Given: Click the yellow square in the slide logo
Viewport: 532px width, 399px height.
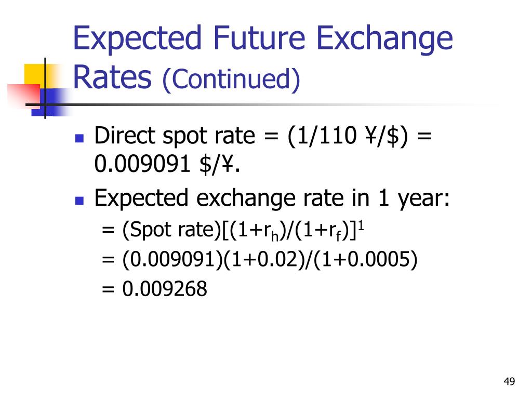Looking at the screenshot, I should click(x=36, y=76).
